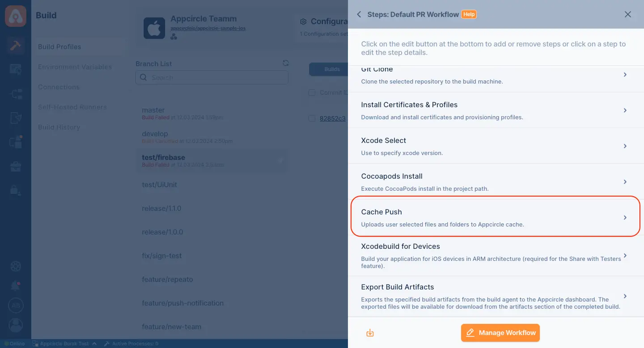This screenshot has height=348, width=644.
Task: Click the Online status indicator
Action: click(14, 344)
